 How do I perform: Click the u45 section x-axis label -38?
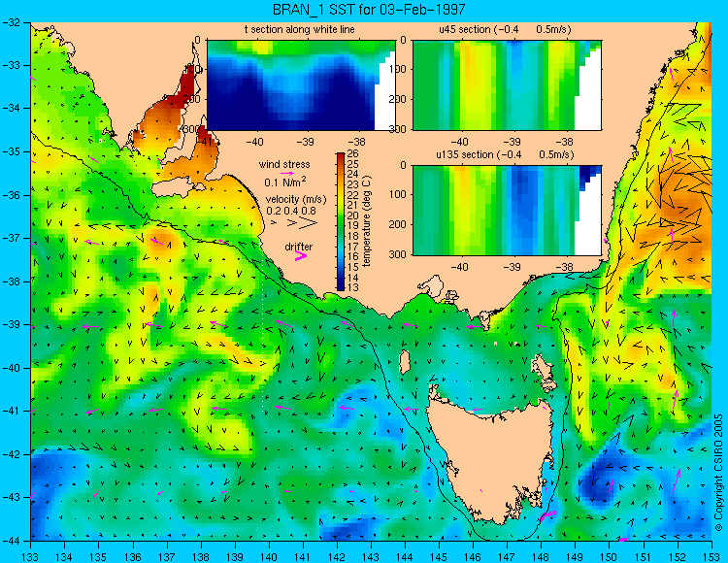(x=565, y=142)
